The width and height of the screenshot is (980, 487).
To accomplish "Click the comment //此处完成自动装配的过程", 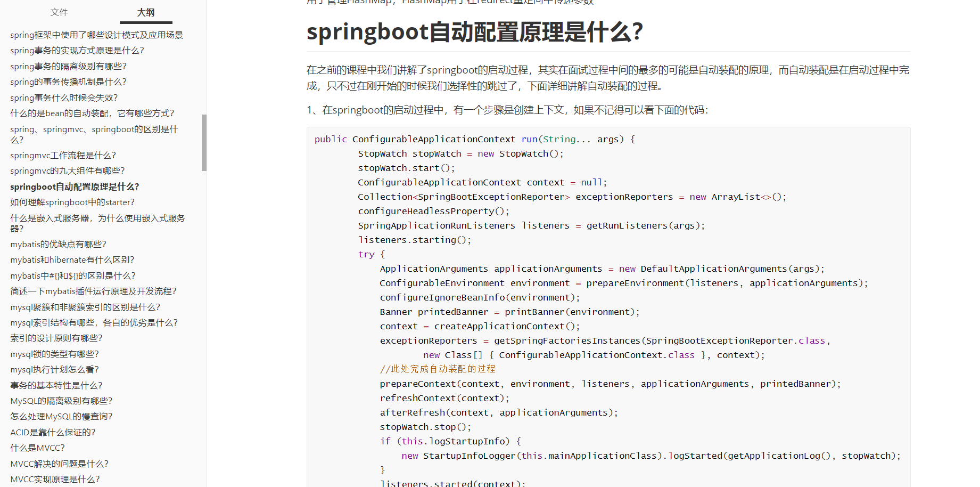I will tap(438, 369).
